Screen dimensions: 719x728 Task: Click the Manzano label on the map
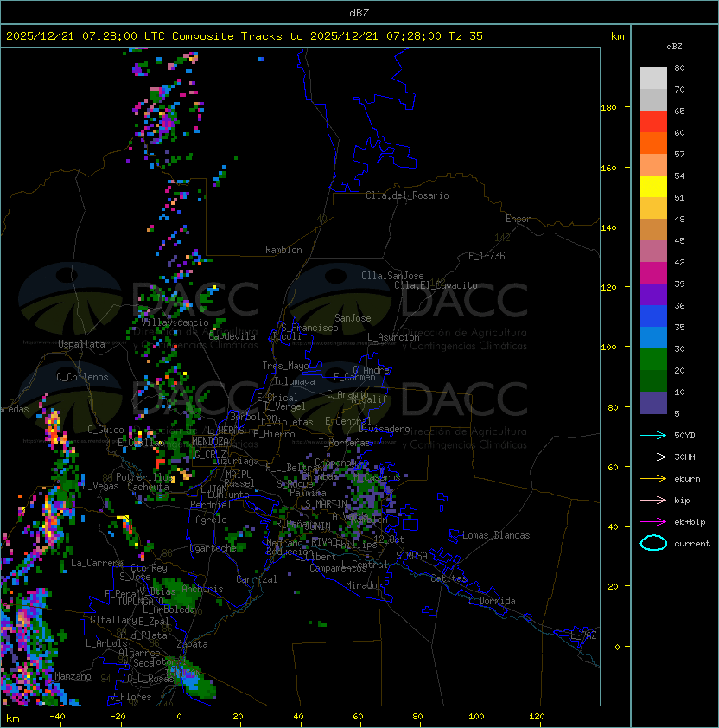pos(73,676)
